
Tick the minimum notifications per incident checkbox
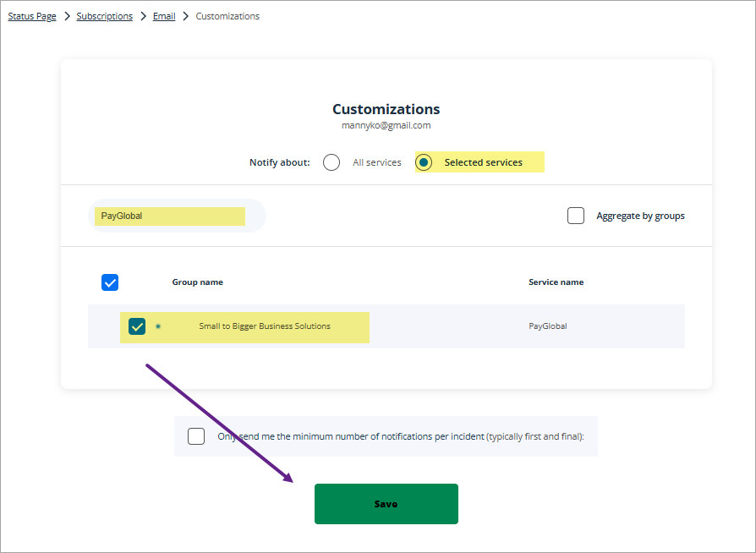coord(196,436)
